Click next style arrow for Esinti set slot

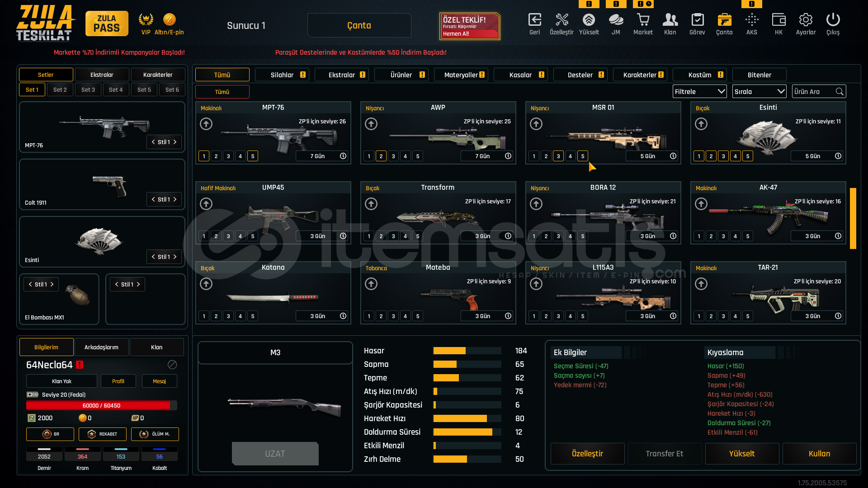point(175,257)
